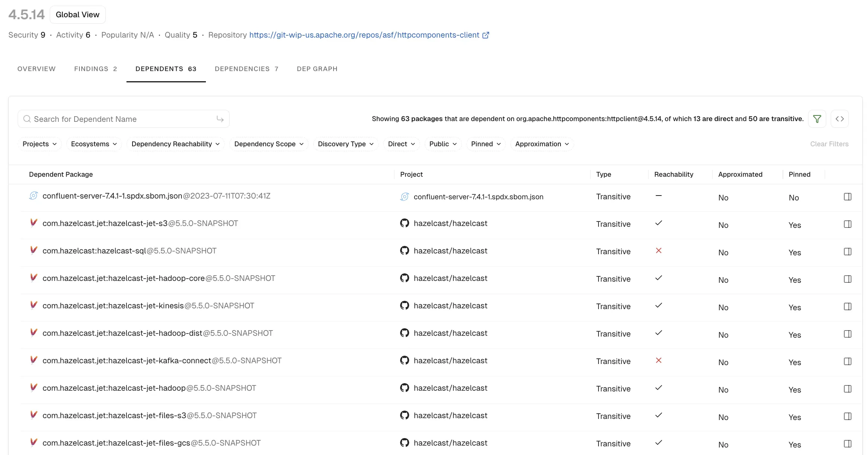Expand the Projects filter dropdown
Image resolution: width=868 pixels, height=455 pixels.
(40, 144)
